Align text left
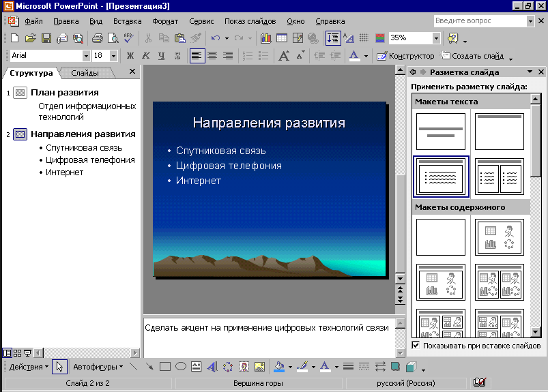Screen dimensions: 548x392 click(197, 56)
